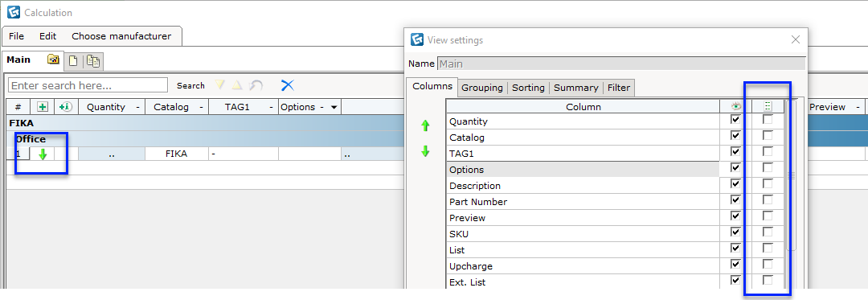868x300 pixels.
Task: Click into the 'Enter search here...' field
Action: point(88,85)
